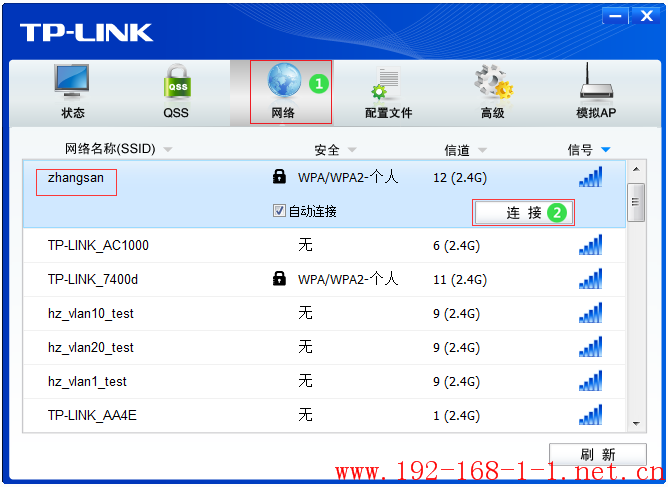Click 无 security value for hz_vlan10_test
This screenshot has width=668, height=487.
pyautogui.click(x=305, y=313)
